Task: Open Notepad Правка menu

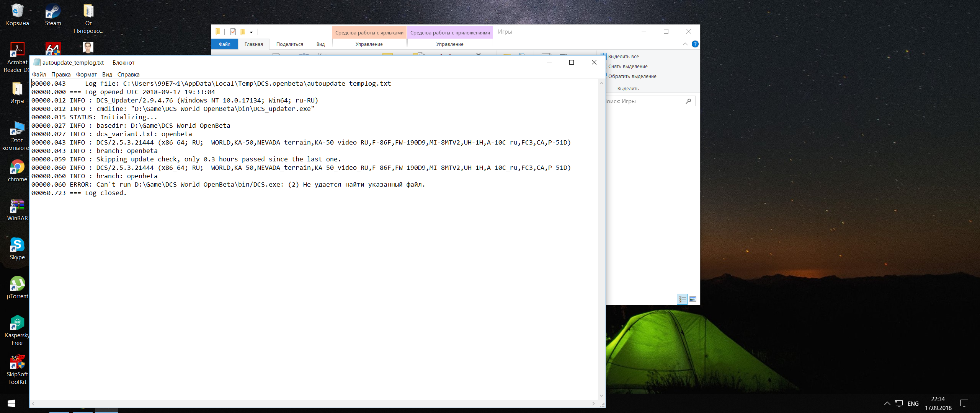Action: (61, 75)
